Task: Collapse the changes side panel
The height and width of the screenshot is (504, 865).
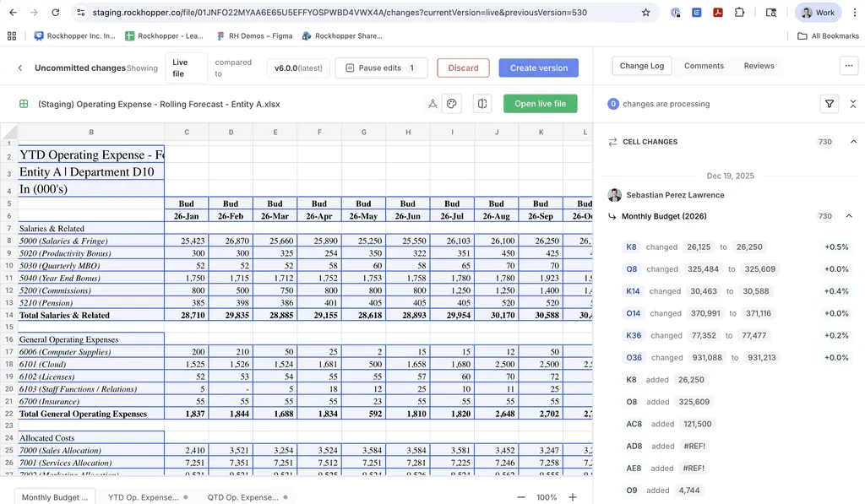Action: [x=853, y=103]
